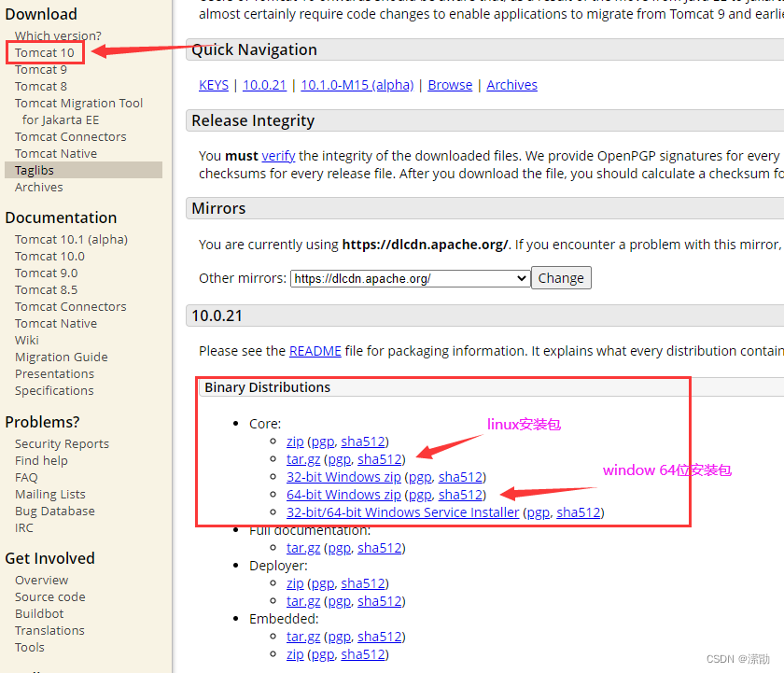The height and width of the screenshot is (673, 784).
Task: Open the Mailing Lists link
Action: (50, 495)
